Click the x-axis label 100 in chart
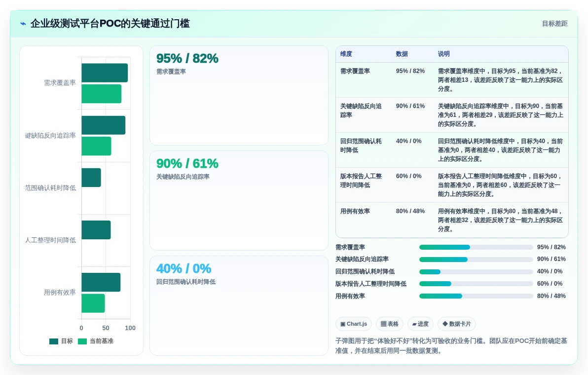The image size is (588, 375). 130,328
